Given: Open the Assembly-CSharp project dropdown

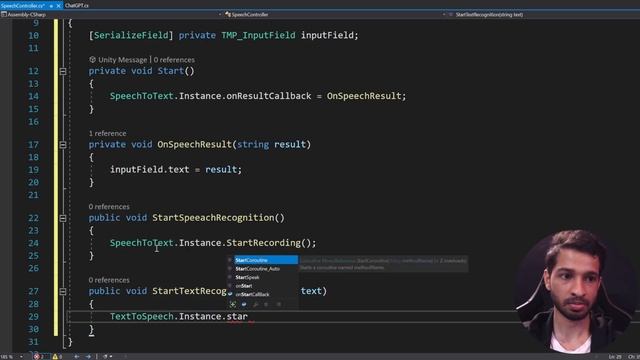Looking at the screenshot, I should (x=111, y=15).
